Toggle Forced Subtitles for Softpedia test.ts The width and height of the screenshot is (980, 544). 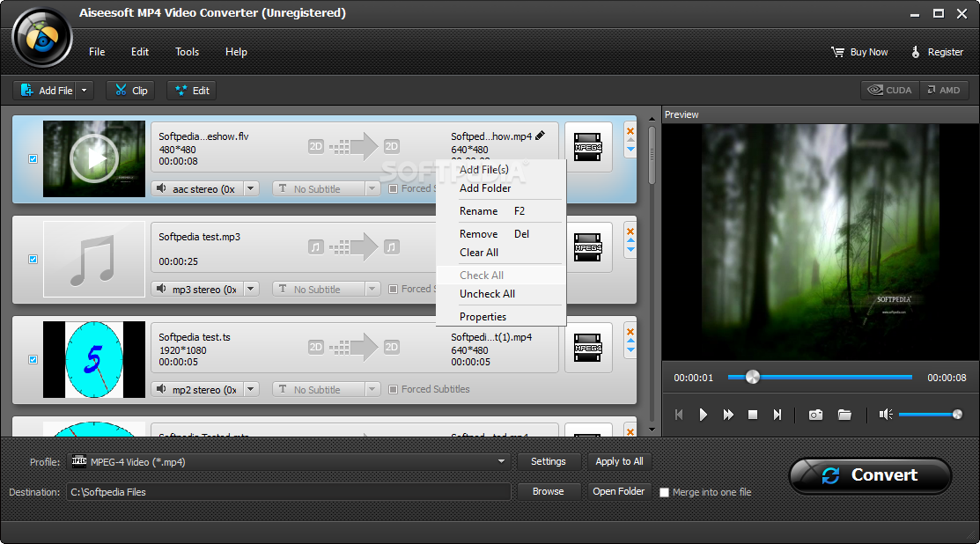pos(393,389)
